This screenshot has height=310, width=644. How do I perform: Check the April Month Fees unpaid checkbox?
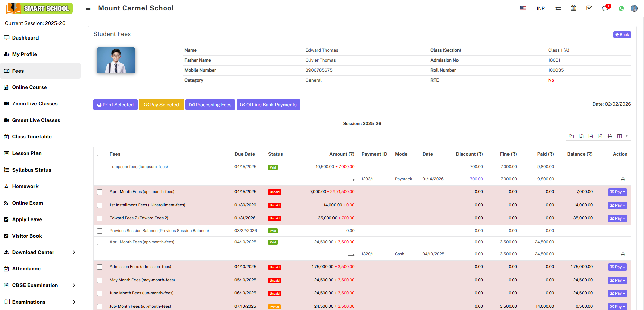tap(100, 192)
